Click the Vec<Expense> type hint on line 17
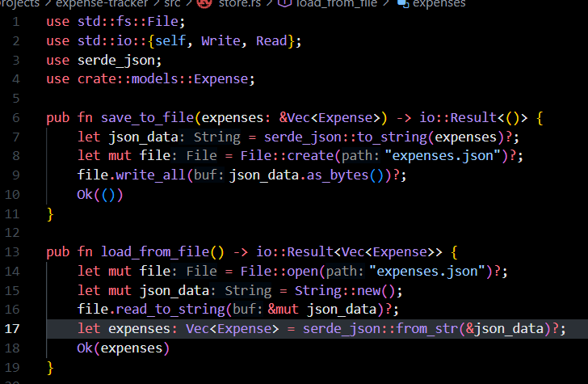588x384 pixels. click(x=232, y=329)
